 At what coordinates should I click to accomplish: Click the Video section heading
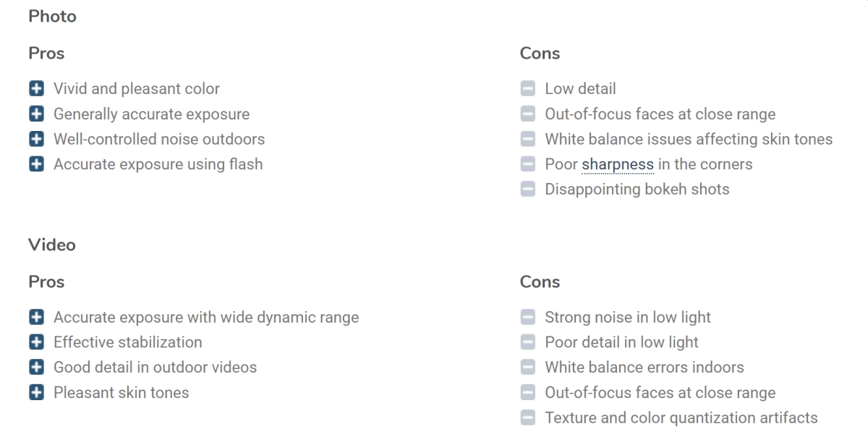pos(52,245)
